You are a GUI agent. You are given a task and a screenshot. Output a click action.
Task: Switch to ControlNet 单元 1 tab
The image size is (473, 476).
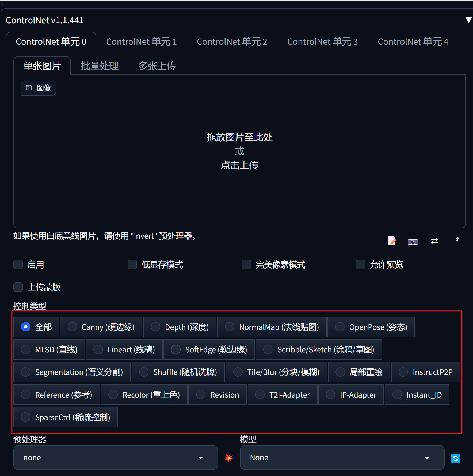pos(142,41)
